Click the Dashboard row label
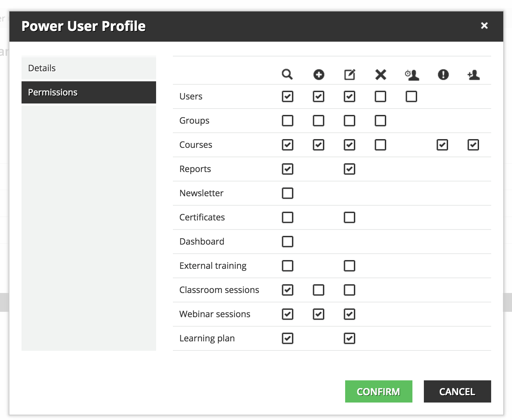Screen dimensions: 512x420 [x=202, y=242]
